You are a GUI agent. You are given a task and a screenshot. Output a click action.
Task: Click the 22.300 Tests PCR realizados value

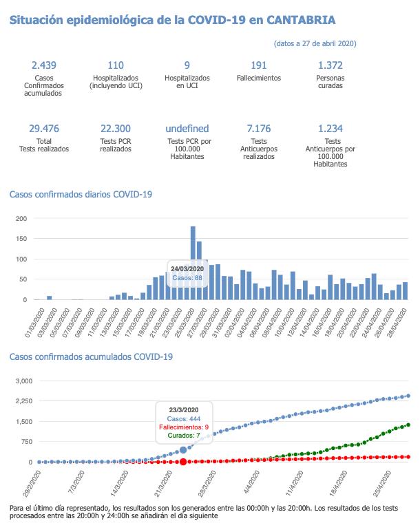coord(115,129)
